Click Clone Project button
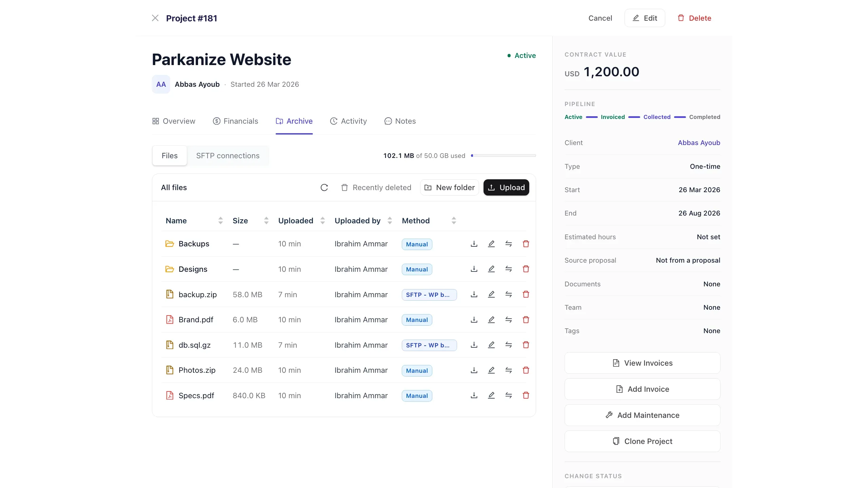Viewport: 868px width, 488px height. (642, 441)
